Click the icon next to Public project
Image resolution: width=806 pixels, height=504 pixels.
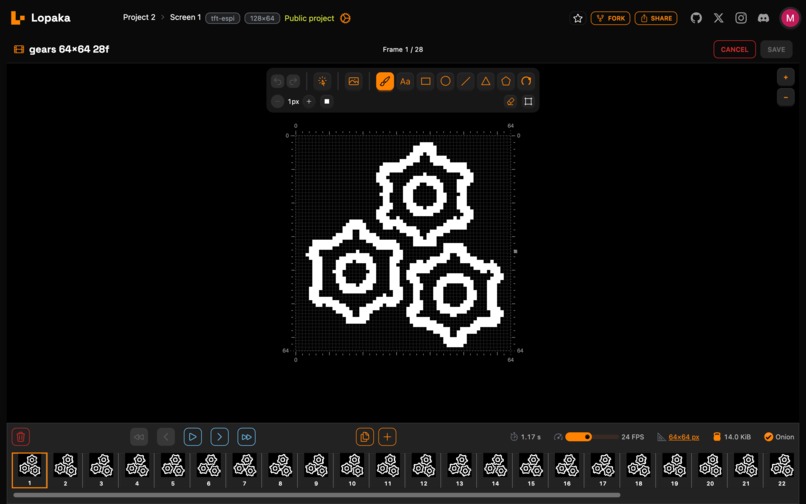pos(345,18)
